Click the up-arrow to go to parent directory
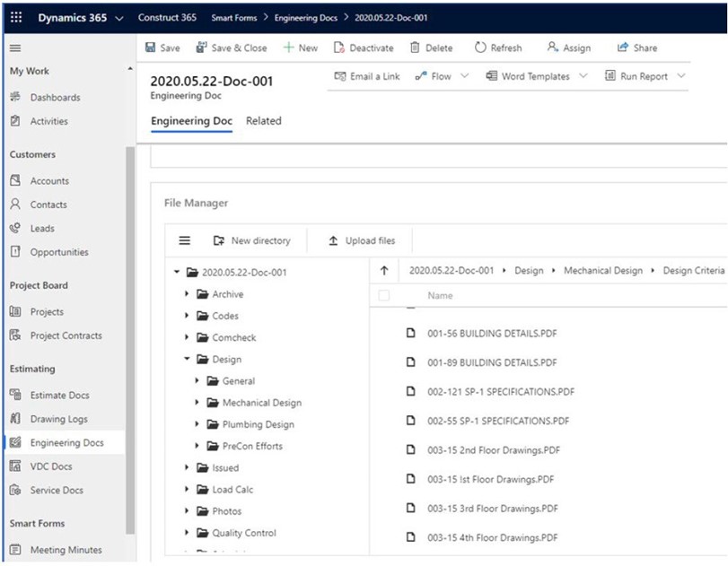 (x=384, y=271)
